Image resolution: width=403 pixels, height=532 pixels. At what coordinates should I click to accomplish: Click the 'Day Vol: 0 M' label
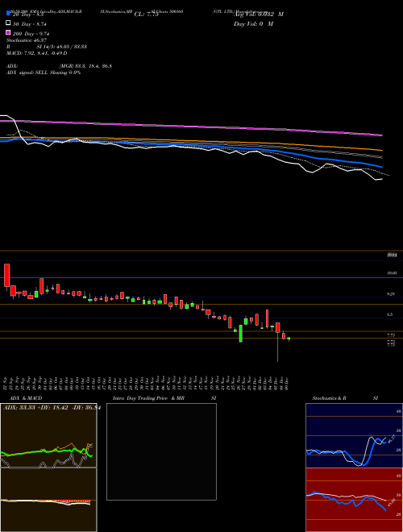[x=253, y=23]
